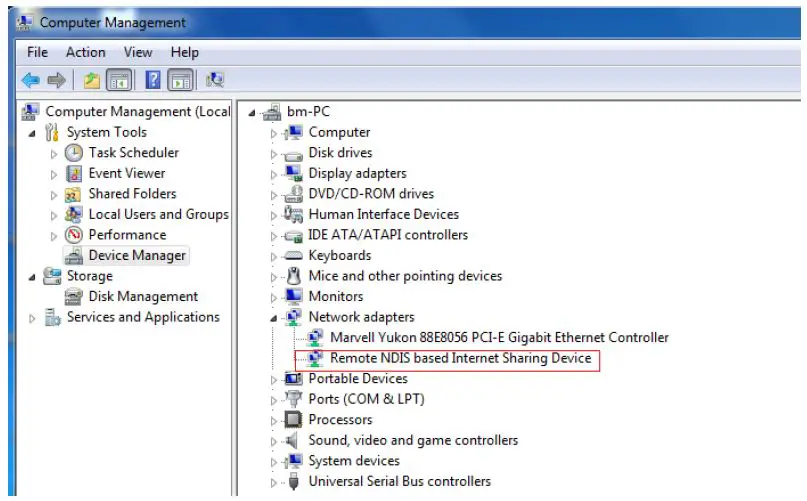Image resolution: width=807 pixels, height=501 pixels.
Task: Click the Task Scheduler clock icon
Action: tap(74, 153)
